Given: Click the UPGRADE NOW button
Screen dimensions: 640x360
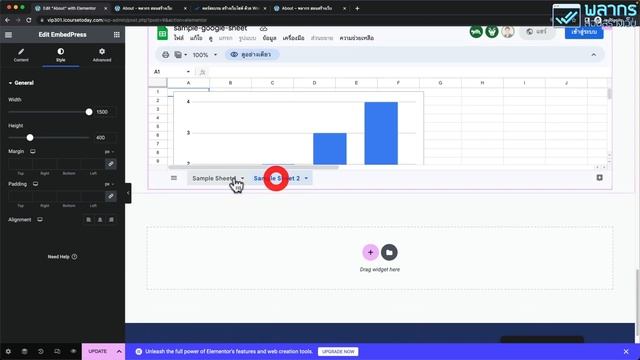Looking at the screenshot, I should 338,351.
